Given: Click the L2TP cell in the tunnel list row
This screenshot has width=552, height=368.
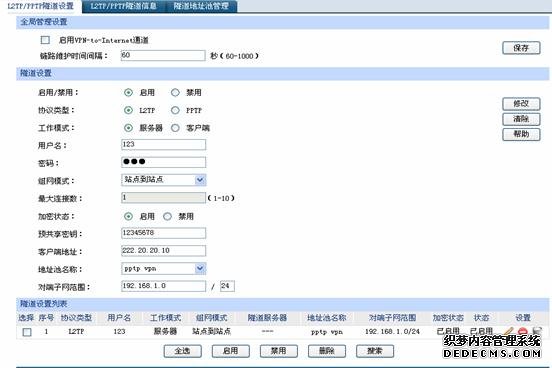Looking at the screenshot, I should (x=76, y=331).
